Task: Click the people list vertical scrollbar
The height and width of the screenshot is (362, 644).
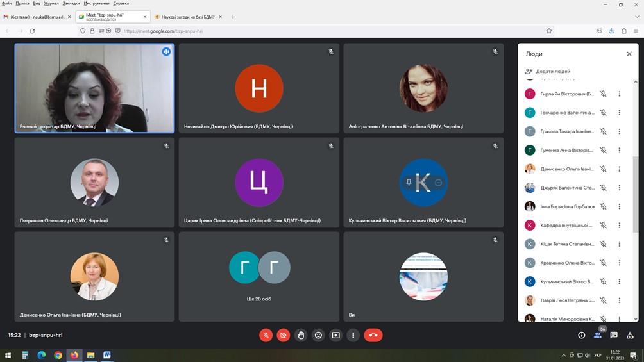Action: pyautogui.click(x=636, y=192)
